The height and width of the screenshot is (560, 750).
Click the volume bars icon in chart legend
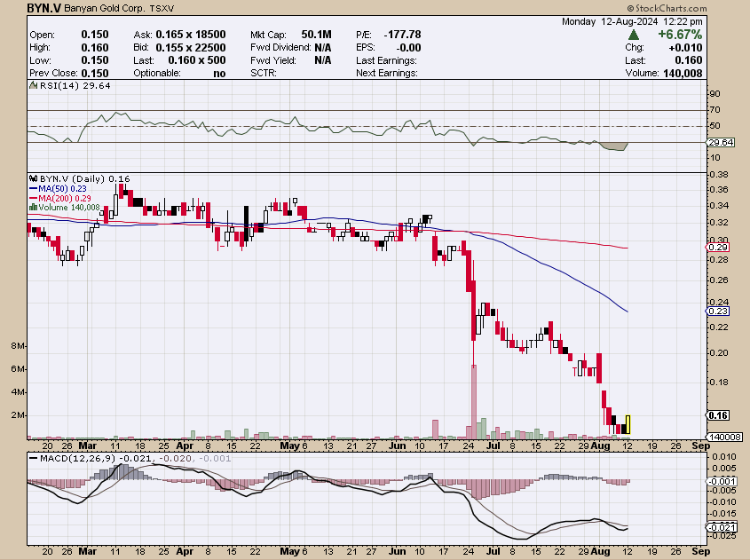(33, 208)
